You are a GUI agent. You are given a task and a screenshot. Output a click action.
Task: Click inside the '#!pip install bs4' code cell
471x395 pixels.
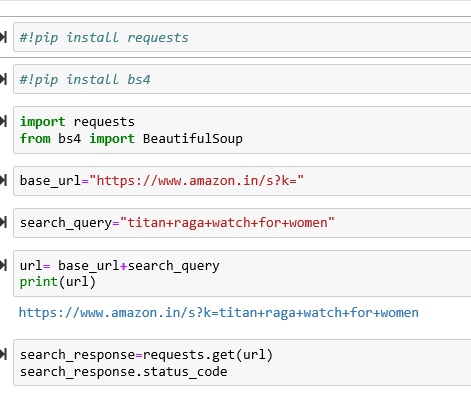coord(242,79)
